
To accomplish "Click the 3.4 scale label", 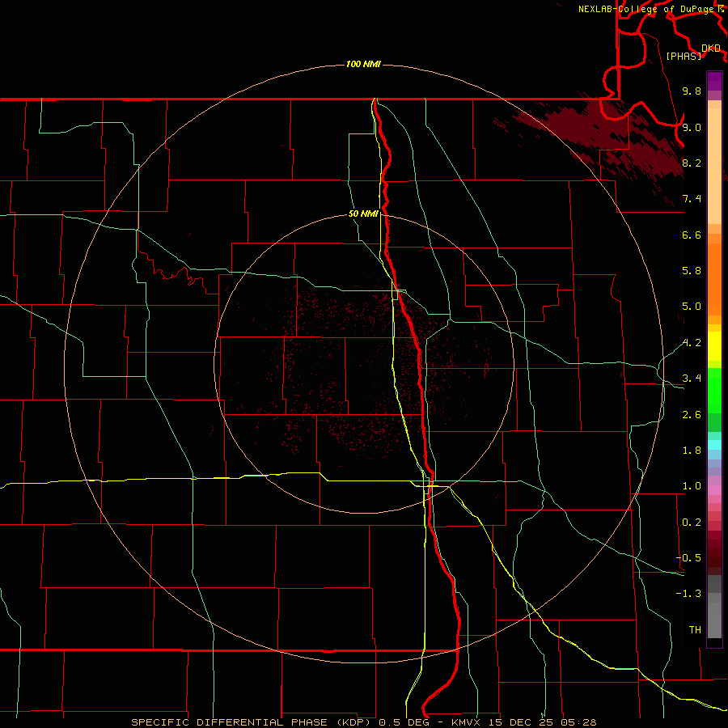I will click(692, 379).
